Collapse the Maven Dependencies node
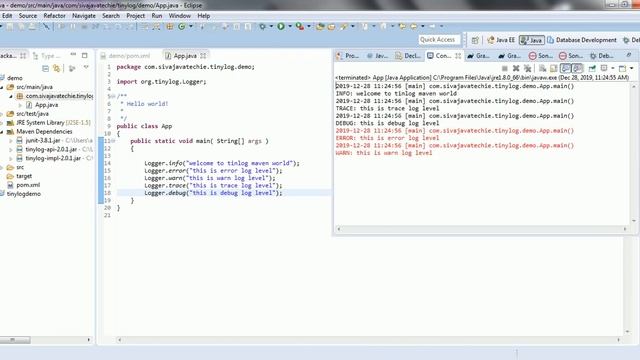The image size is (640, 360). (2, 132)
